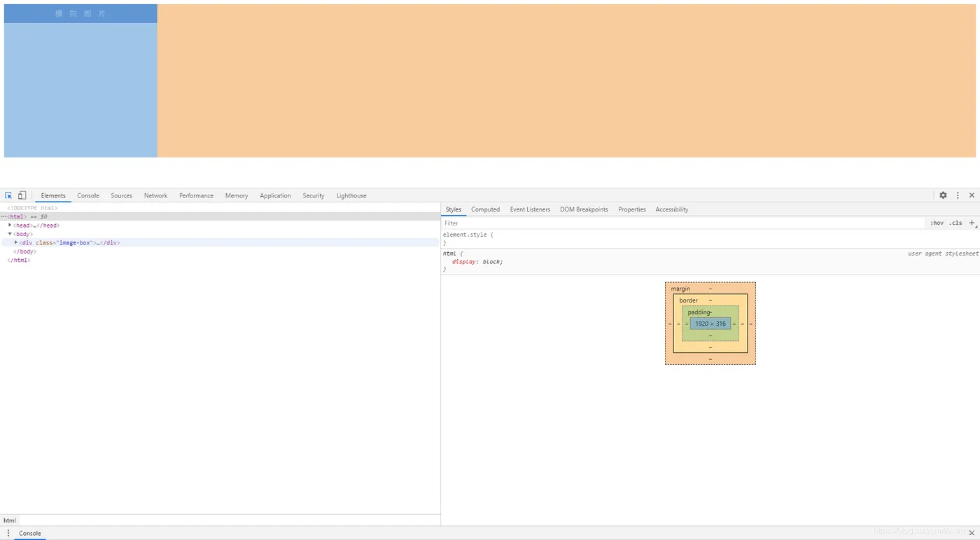980x540 pixels.
Task: Open the Security tab
Action: coord(314,195)
